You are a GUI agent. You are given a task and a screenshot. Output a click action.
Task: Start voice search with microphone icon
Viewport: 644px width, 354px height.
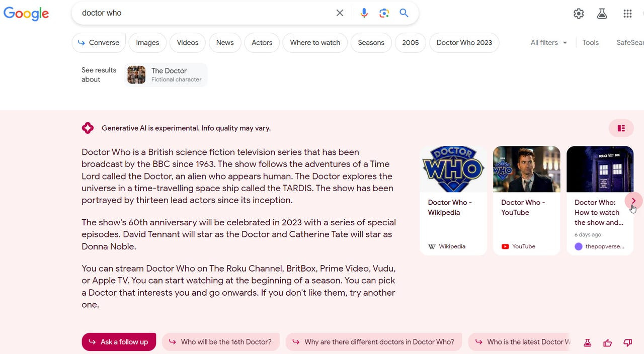coord(364,13)
